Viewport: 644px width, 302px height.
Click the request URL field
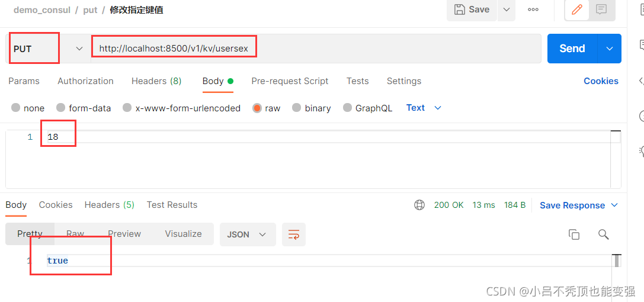(315, 49)
